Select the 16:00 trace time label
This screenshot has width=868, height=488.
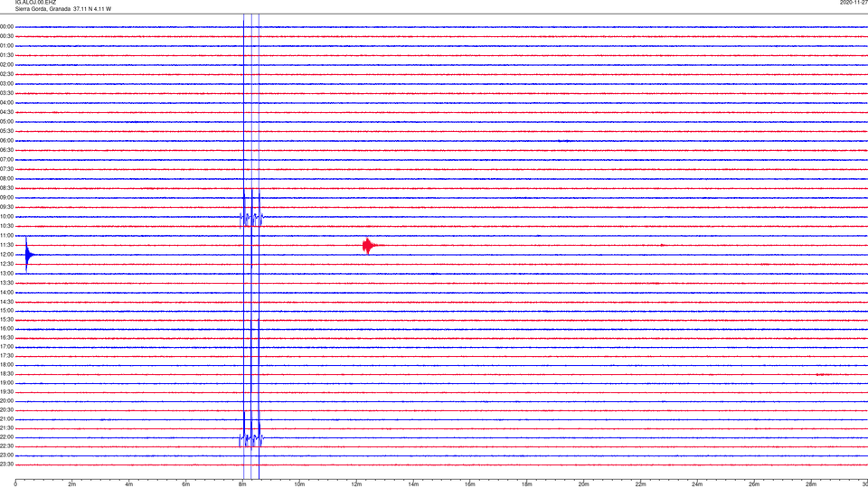click(x=6, y=329)
